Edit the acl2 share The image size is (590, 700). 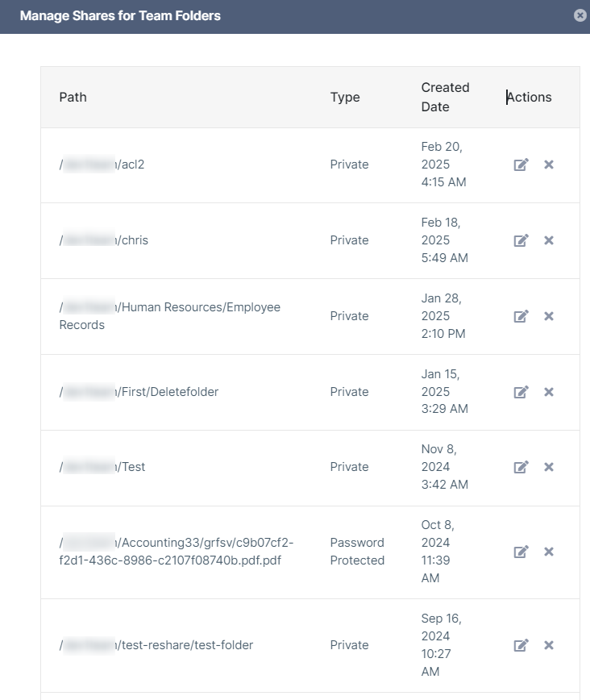point(521,165)
